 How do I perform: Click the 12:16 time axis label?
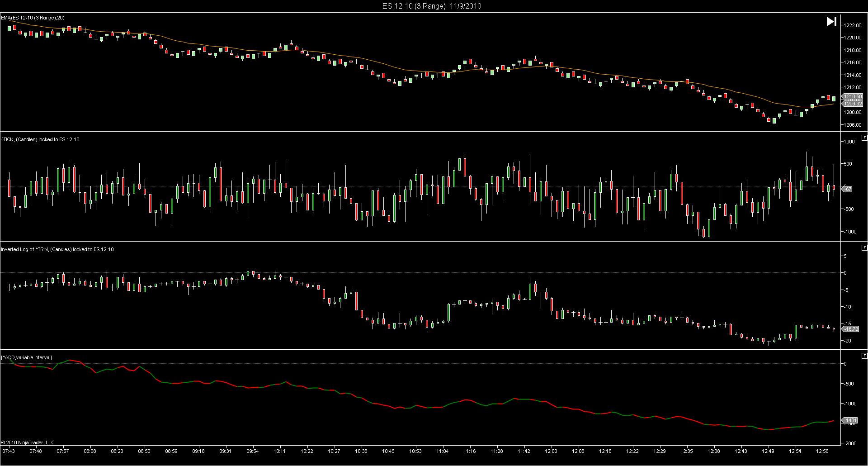[605, 451]
